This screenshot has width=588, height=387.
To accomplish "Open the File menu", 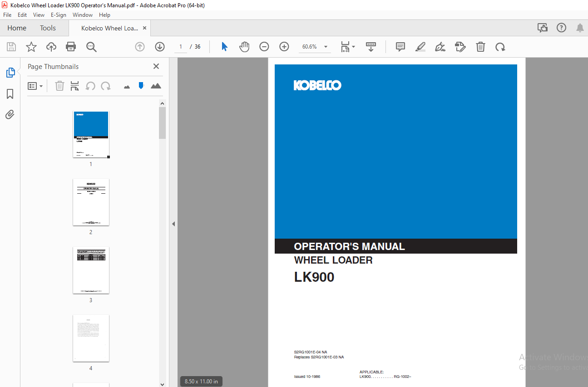I will click(x=7, y=15).
